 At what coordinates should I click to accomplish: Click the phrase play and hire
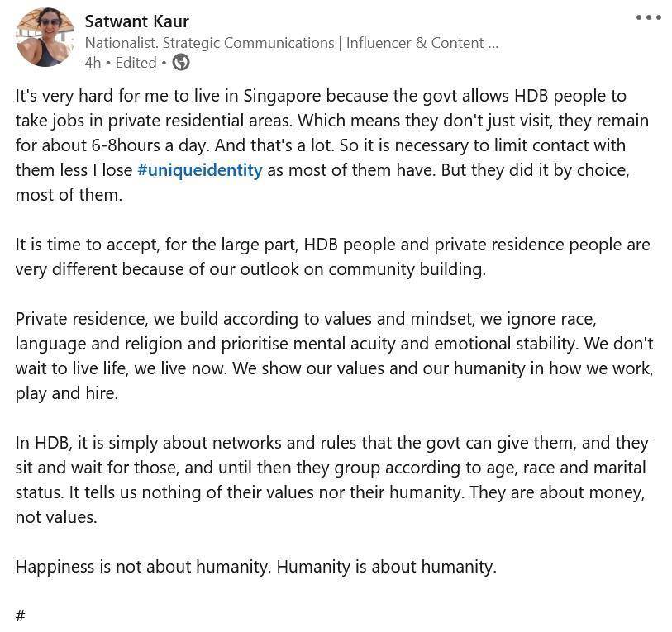coord(66,393)
